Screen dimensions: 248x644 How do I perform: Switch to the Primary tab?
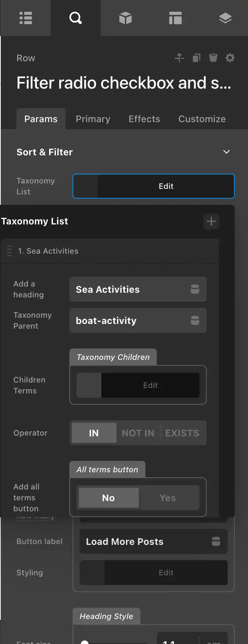pyautogui.click(x=93, y=119)
